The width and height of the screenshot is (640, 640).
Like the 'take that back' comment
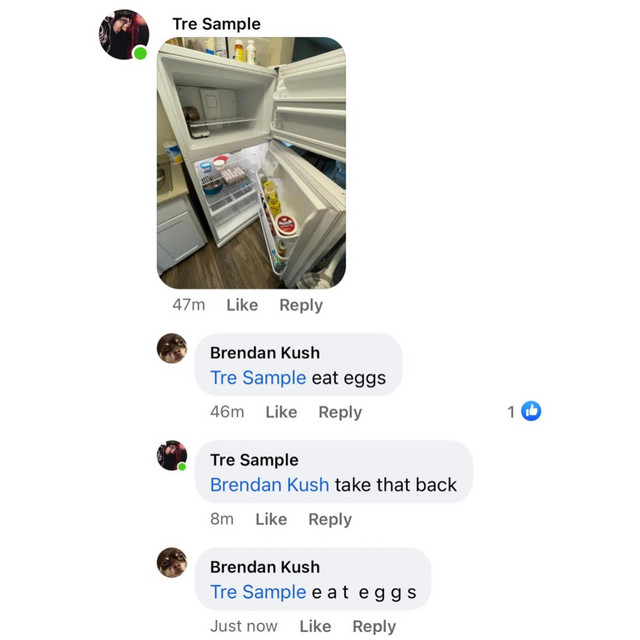coord(271,519)
